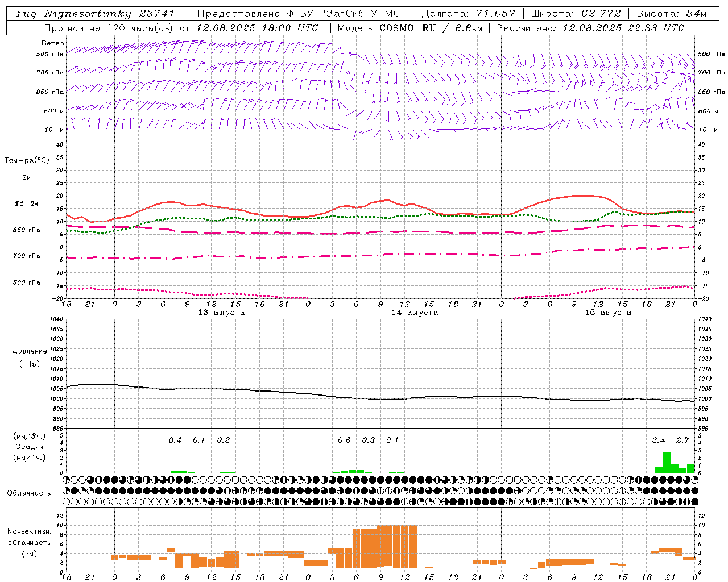Click the Осадки precipitation label

30,447
